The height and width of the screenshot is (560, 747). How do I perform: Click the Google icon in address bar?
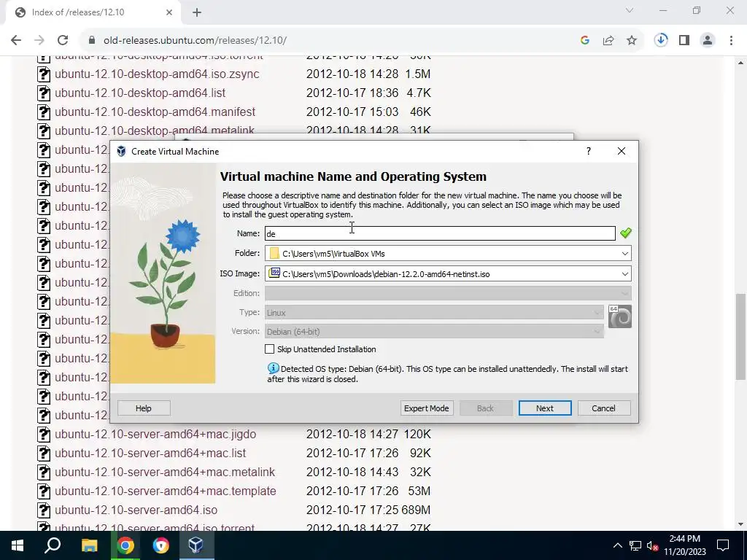585,41
